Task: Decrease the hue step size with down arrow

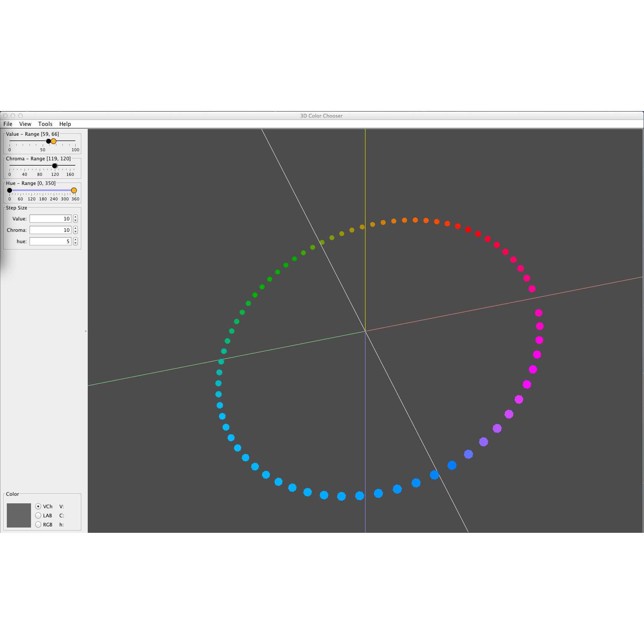Action: click(x=76, y=244)
